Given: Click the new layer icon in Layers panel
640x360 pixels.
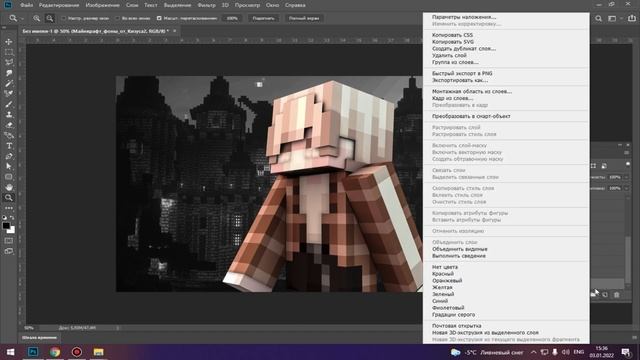Looking at the screenshot, I should (605, 295).
